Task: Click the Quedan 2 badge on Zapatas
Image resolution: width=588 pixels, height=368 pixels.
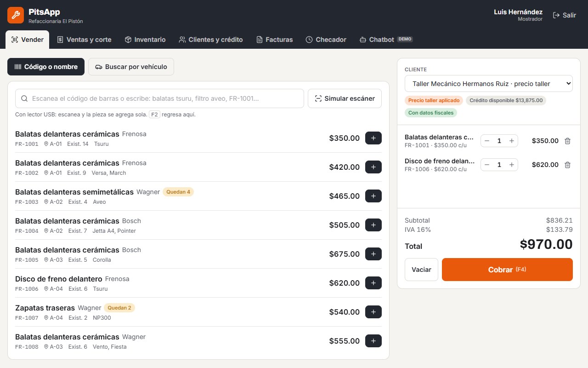Action: tap(119, 308)
